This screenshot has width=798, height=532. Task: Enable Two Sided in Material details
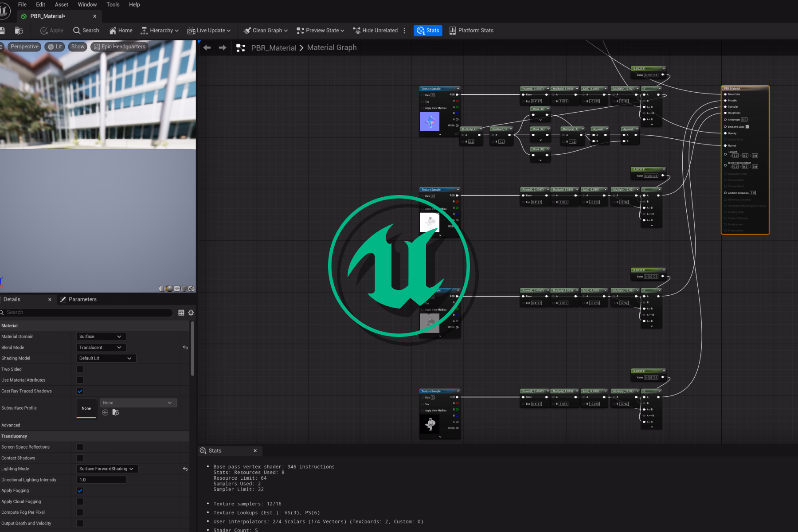tap(80, 369)
